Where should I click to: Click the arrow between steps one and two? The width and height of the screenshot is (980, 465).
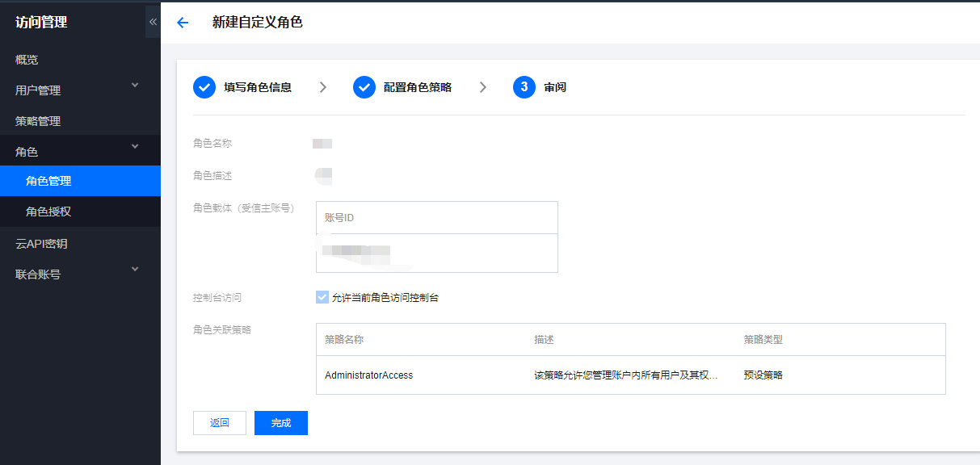(323, 87)
